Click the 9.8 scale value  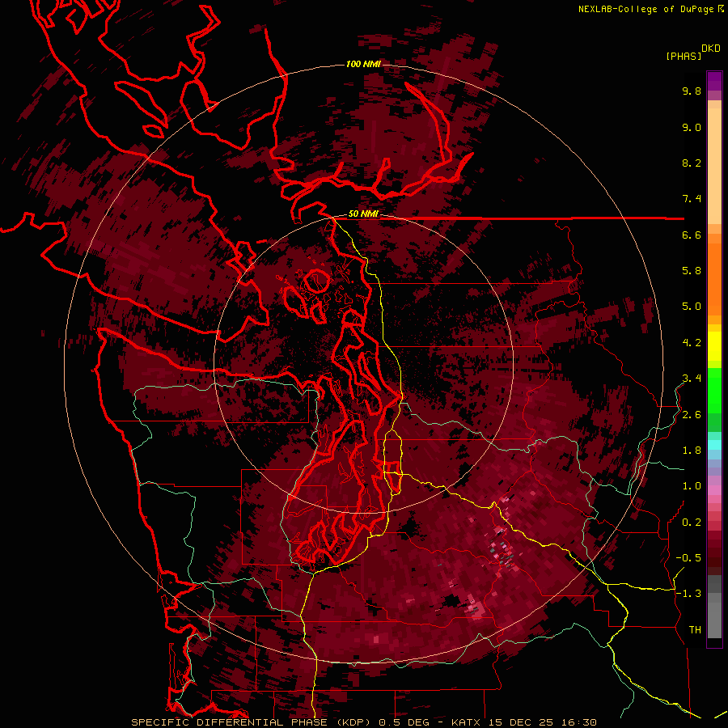692,91
